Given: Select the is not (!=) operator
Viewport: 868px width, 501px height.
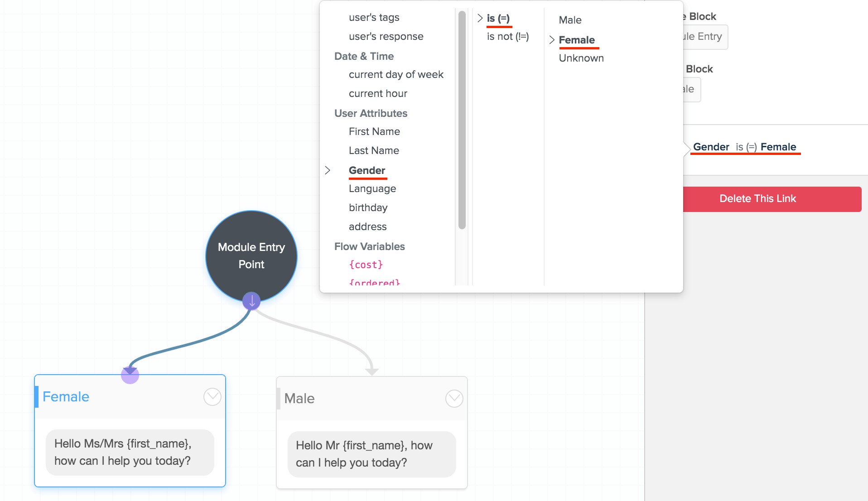Looking at the screenshot, I should (x=508, y=36).
